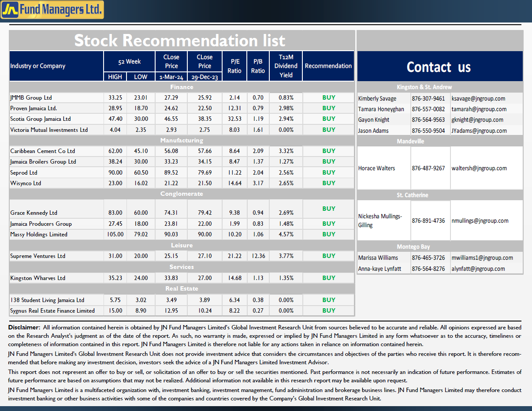
Task: Click the Contact us heading
Action: pyautogui.click(x=439, y=67)
